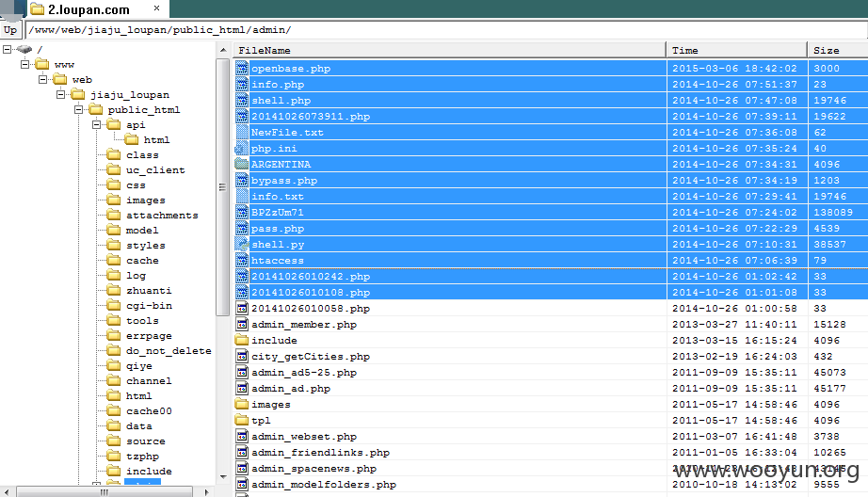Click the NewFile.txt file icon

point(242,133)
